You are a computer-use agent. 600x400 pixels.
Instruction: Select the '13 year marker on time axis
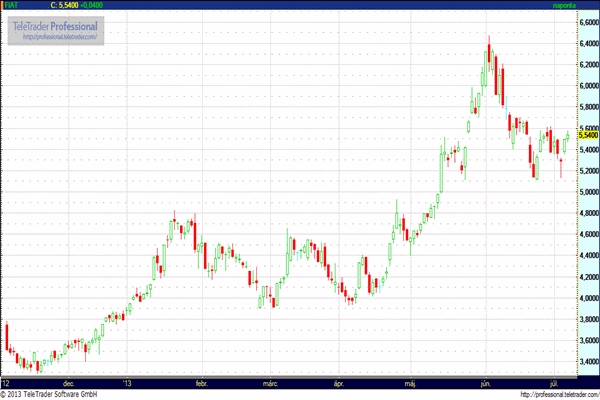coord(126,382)
